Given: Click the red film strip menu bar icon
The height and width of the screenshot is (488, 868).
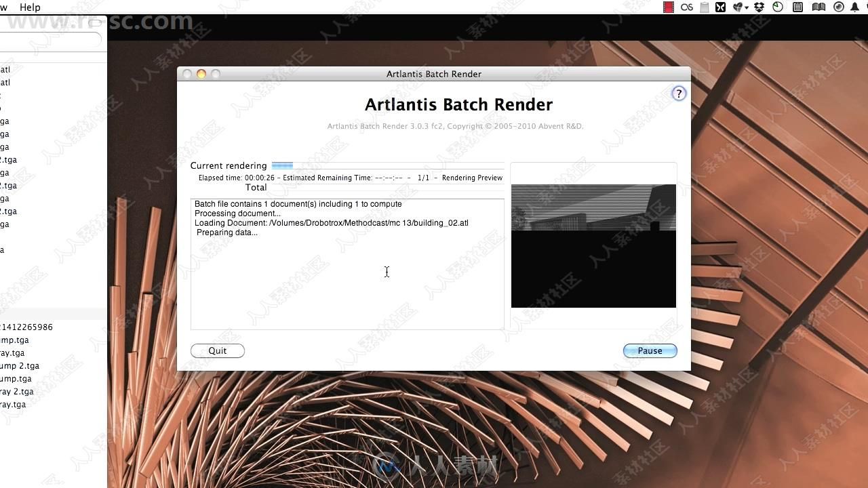Looking at the screenshot, I should click(669, 7).
